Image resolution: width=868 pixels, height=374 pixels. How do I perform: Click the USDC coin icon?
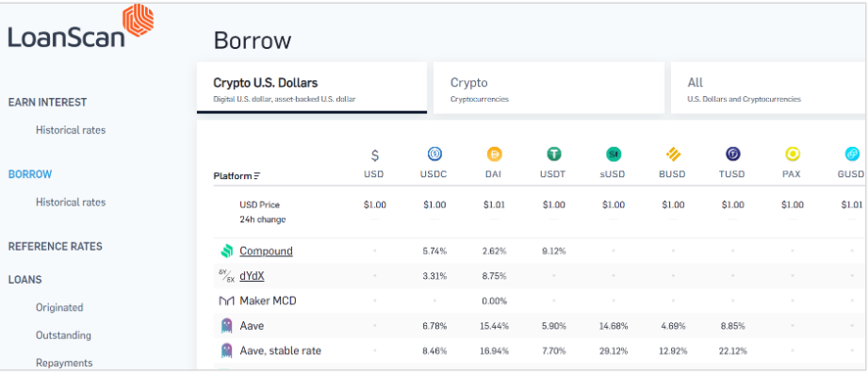click(434, 154)
